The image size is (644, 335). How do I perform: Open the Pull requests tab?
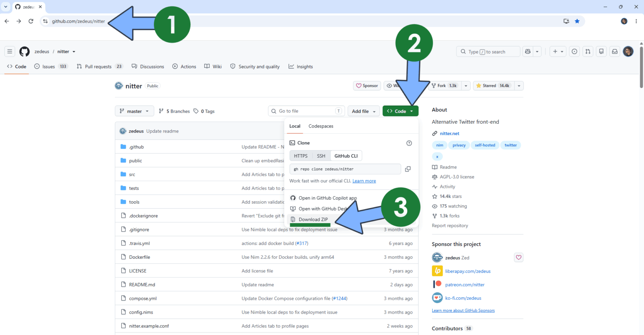coord(100,67)
